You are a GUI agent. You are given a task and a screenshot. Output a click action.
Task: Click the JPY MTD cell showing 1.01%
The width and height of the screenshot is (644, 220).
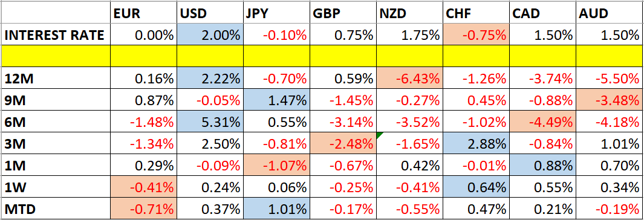pos(276,209)
